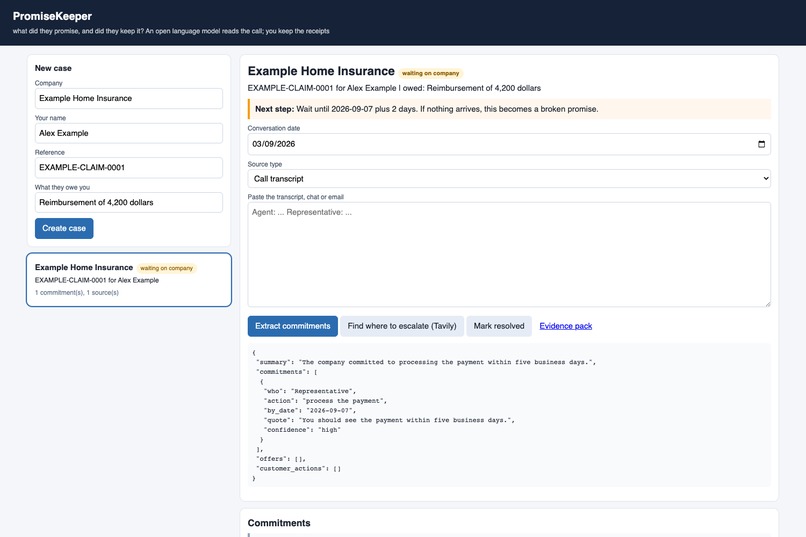This screenshot has width=806, height=537.
Task: Click the What they owe you field
Action: coord(129,202)
